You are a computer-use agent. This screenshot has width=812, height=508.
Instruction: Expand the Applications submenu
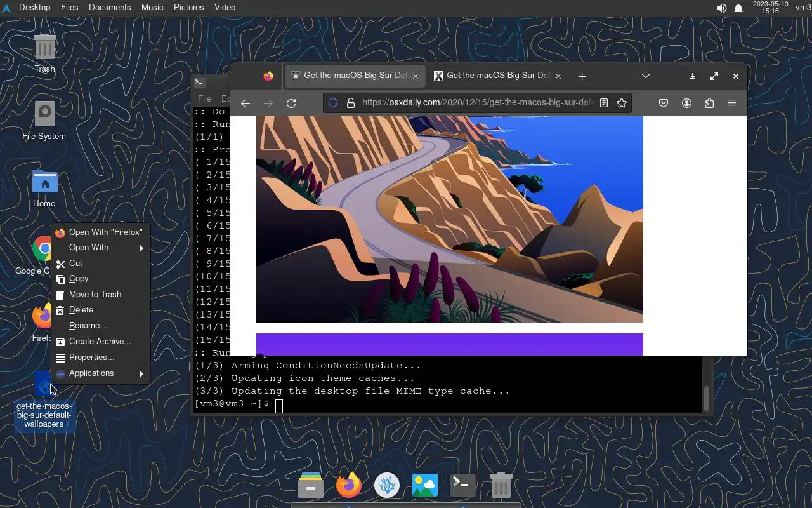click(101, 373)
